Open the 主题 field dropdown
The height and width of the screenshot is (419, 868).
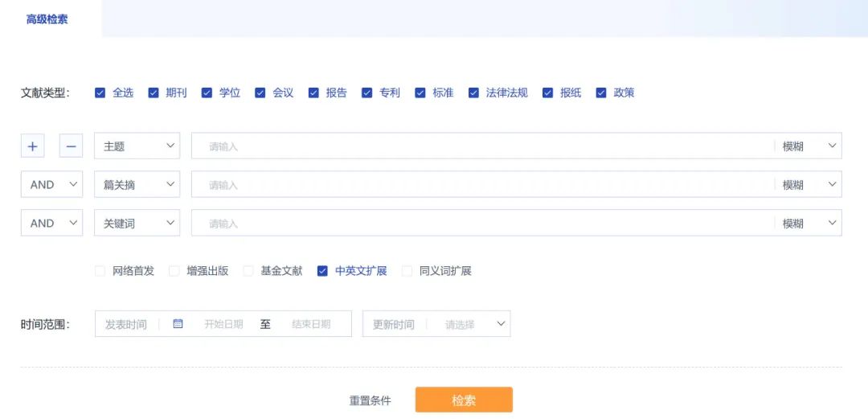tap(137, 146)
